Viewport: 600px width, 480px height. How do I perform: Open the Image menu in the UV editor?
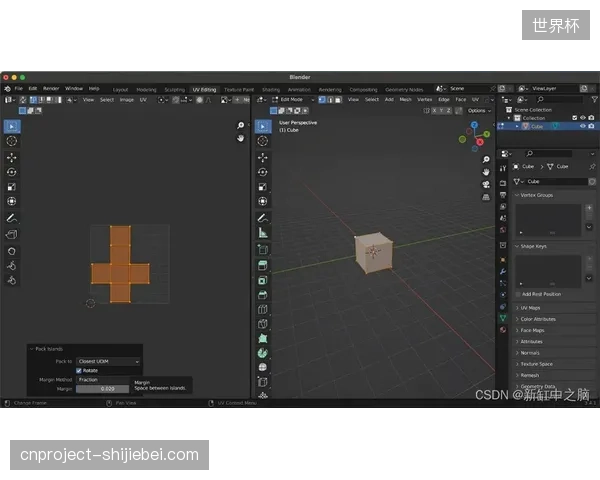coord(127,100)
